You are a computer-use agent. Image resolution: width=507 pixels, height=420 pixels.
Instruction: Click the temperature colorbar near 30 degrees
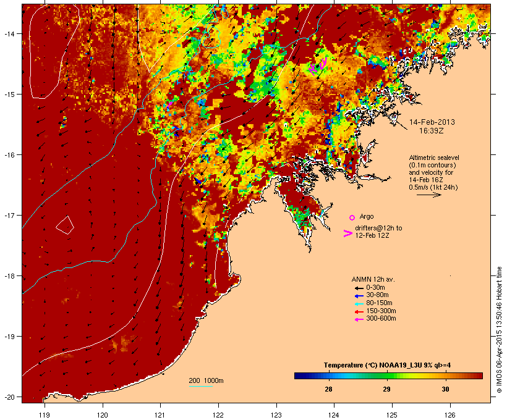(446, 376)
